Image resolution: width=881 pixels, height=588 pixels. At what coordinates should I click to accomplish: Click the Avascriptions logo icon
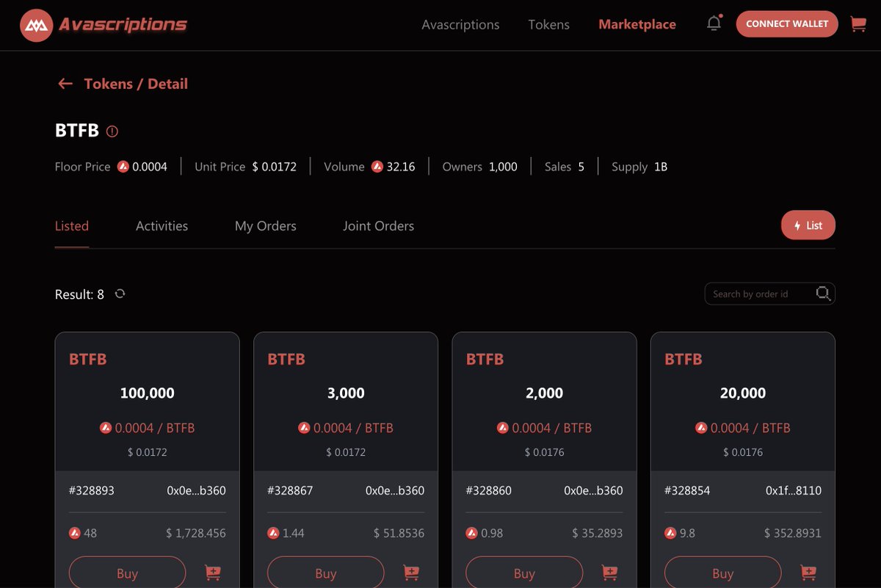point(36,25)
